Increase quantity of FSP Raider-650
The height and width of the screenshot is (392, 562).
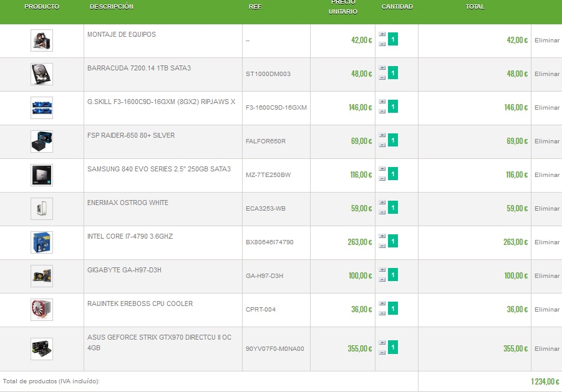coord(382,135)
